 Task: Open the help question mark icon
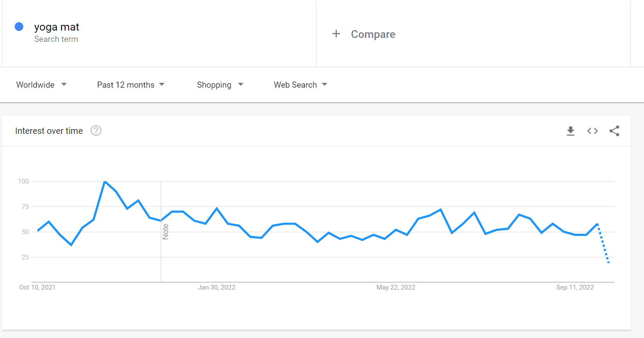96,130
